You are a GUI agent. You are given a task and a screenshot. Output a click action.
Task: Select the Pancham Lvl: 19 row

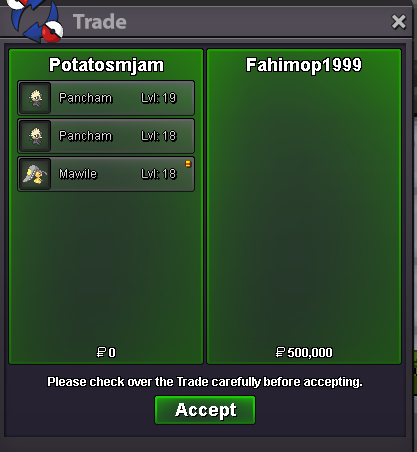tap(106, 98)
